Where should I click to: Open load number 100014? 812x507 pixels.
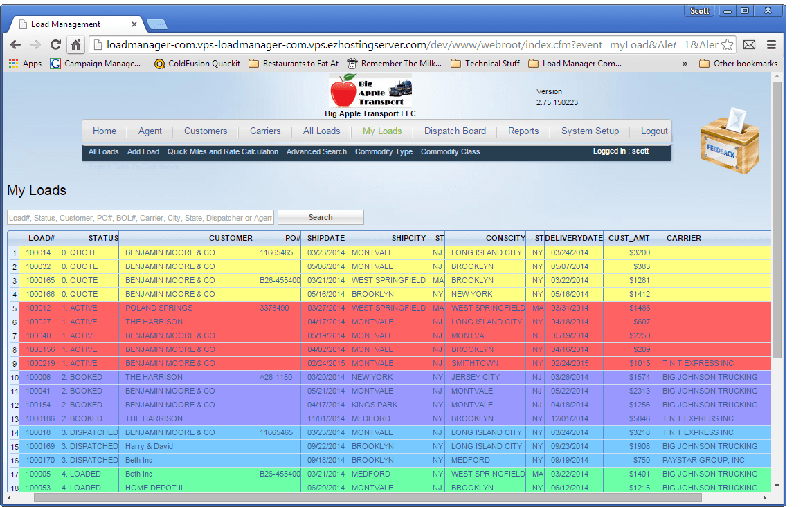37,252
